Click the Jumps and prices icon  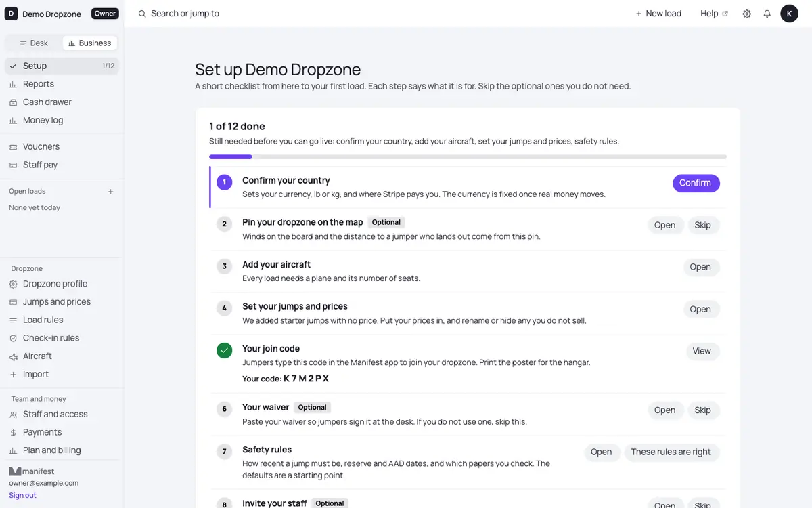[x=13, y=302]
